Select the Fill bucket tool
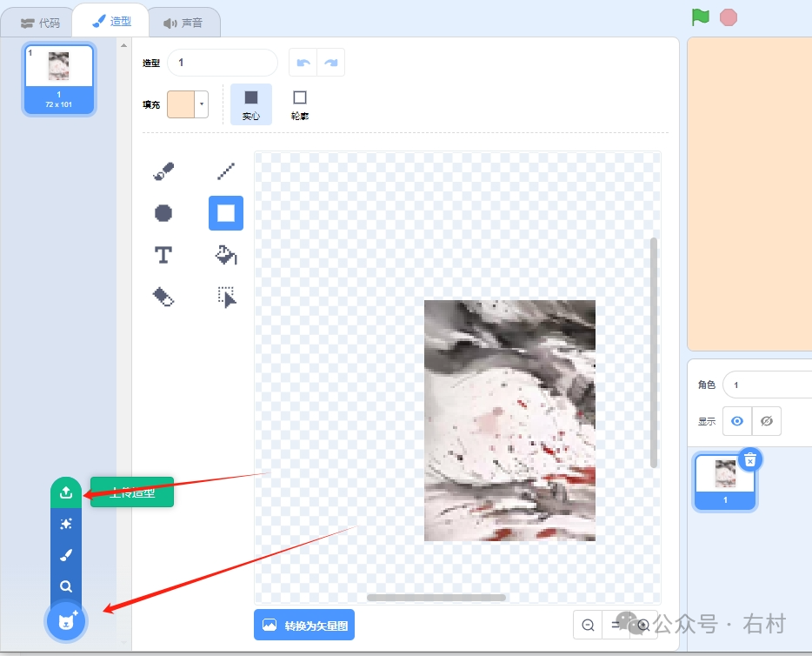The width and height of the screenshot is (812, 656). (225, 254)
